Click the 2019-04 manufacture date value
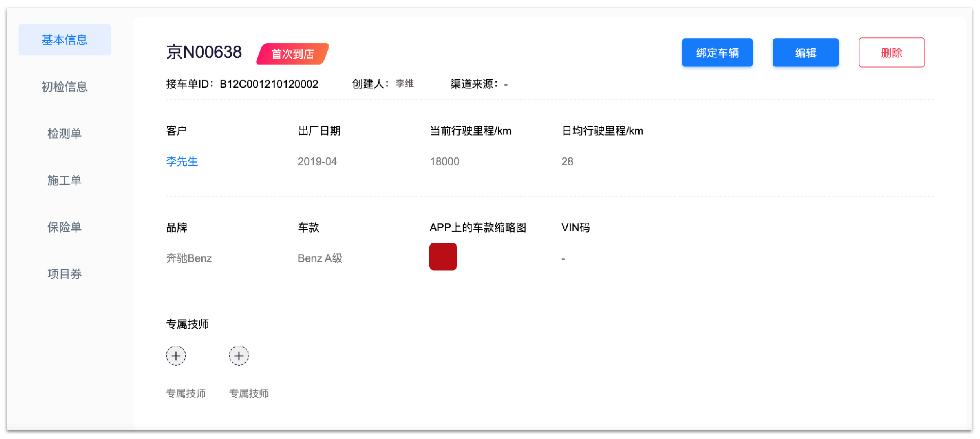Viewport: 980px width, 439px height. 317,162
